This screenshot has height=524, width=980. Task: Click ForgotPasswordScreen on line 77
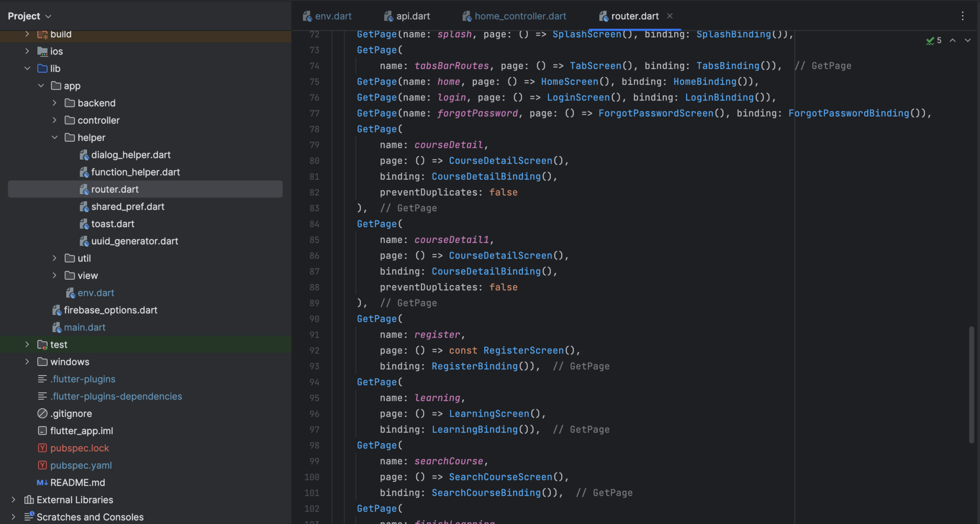pyautogui.click(x=656, y=113)
